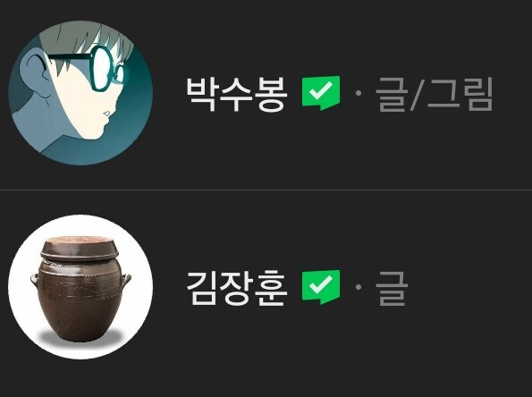Click the green verified badge next to 김장훈
The height and width of the screenshot is (397, 532).
[x=321, y=287]
